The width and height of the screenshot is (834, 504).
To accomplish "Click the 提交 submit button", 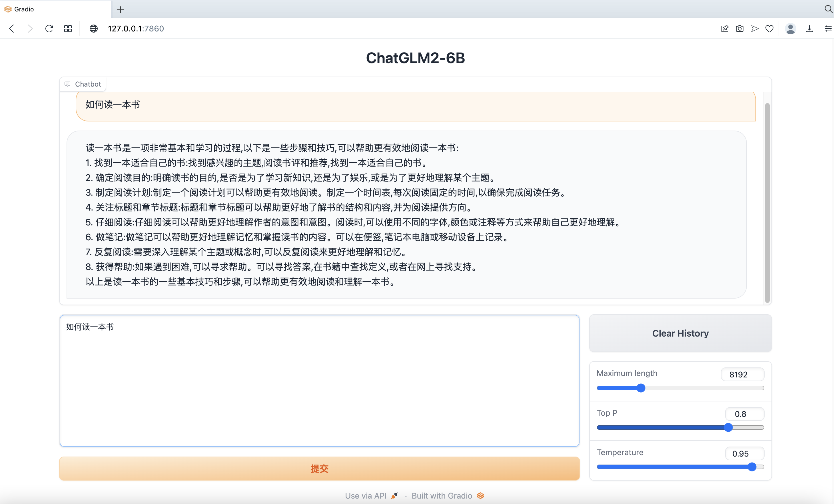I will pyautogui.click(x=319, y=468).
